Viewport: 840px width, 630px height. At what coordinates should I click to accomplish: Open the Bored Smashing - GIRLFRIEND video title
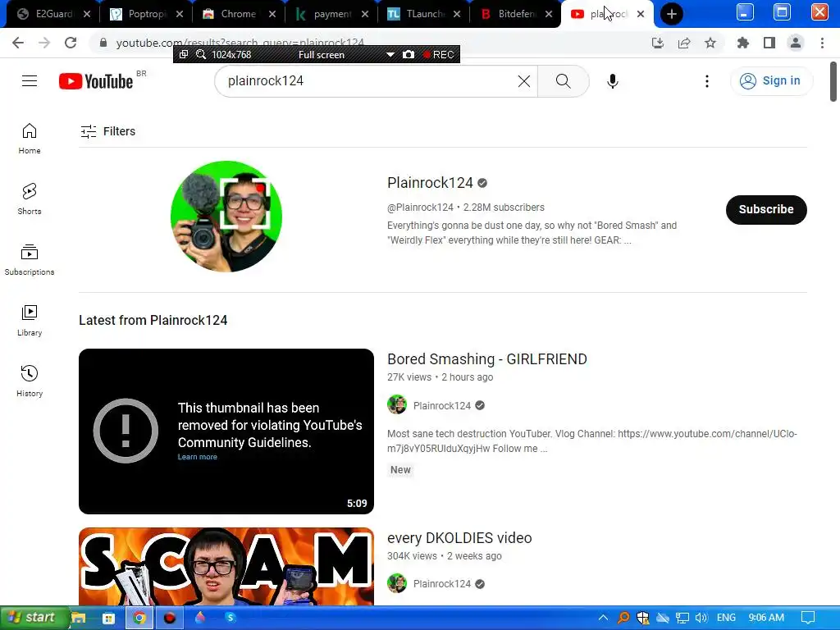(x=487, y=359)
